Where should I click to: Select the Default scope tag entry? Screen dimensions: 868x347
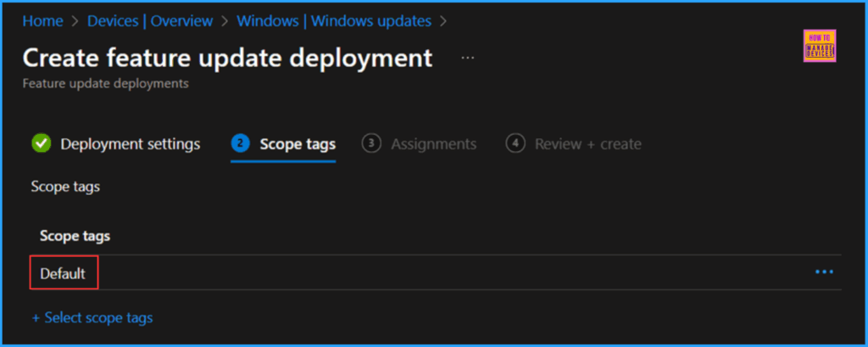click(x=63, y=273)
